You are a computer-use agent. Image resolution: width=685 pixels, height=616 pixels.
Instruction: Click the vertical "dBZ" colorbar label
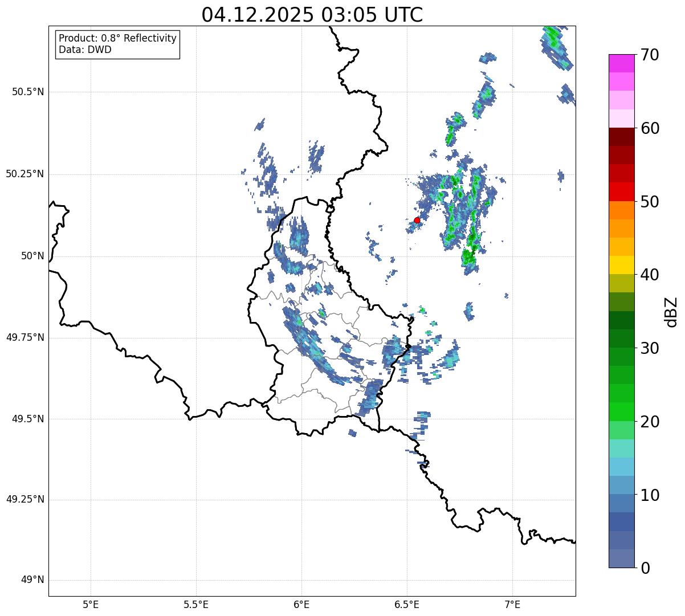tap(672, 311)
